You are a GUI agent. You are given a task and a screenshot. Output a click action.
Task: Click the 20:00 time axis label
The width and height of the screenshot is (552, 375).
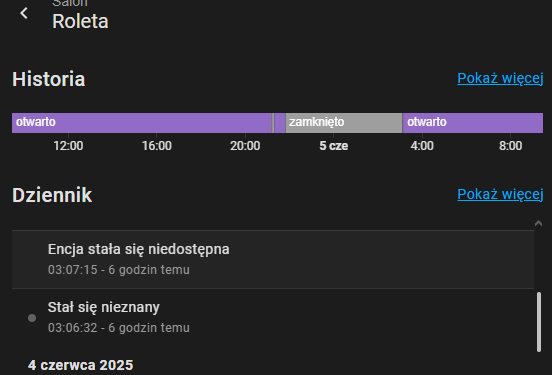pos(245,146)
